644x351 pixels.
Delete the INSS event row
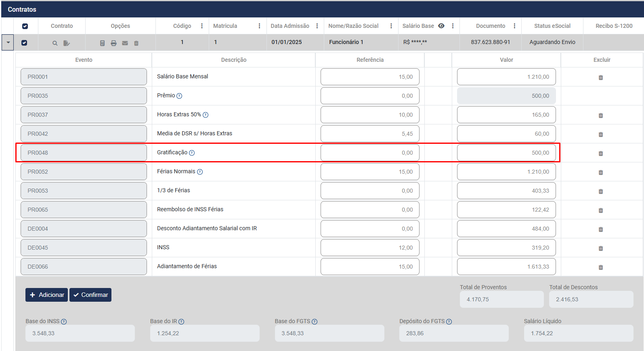coord(600,248)
